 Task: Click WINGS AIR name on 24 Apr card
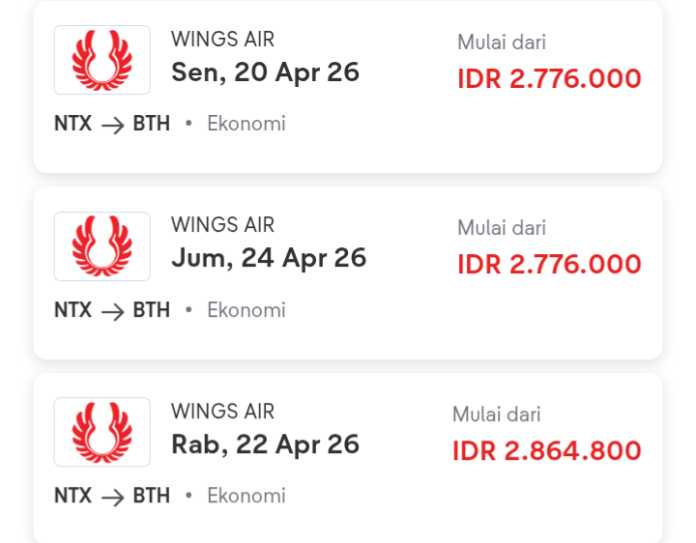tap(222, 225)
